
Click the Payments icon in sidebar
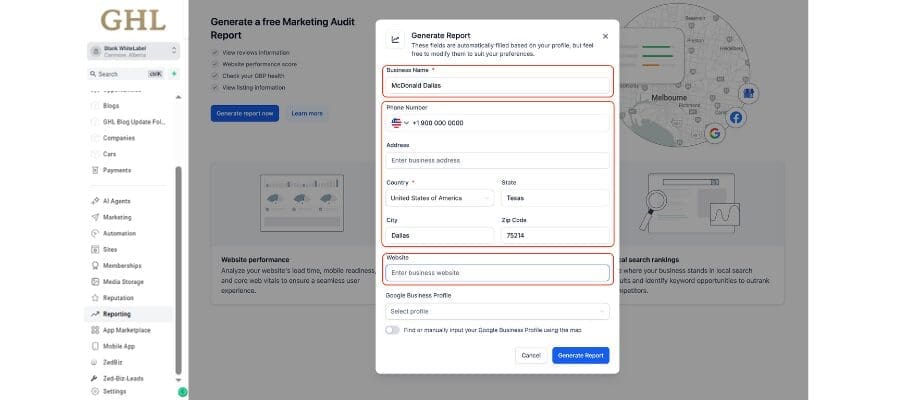[x=95, y=170]
